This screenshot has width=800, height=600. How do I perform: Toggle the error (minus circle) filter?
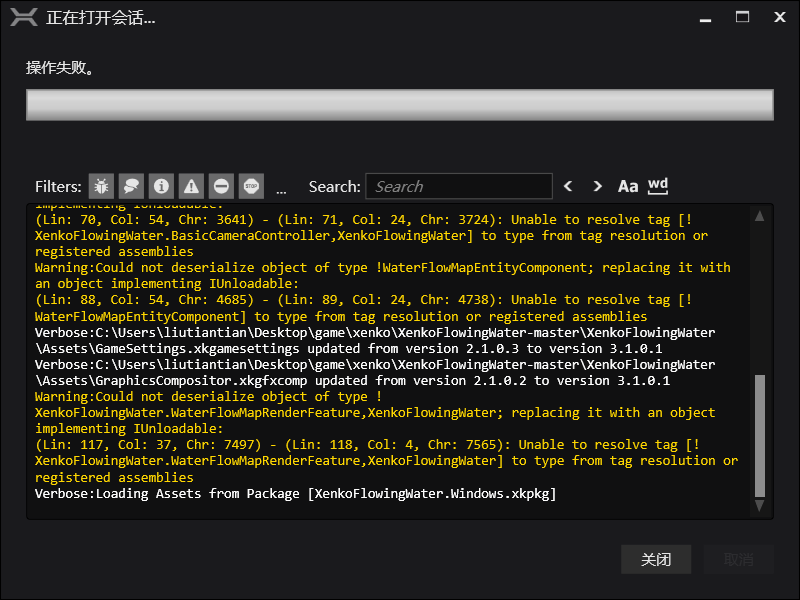[x=221, y=186]
